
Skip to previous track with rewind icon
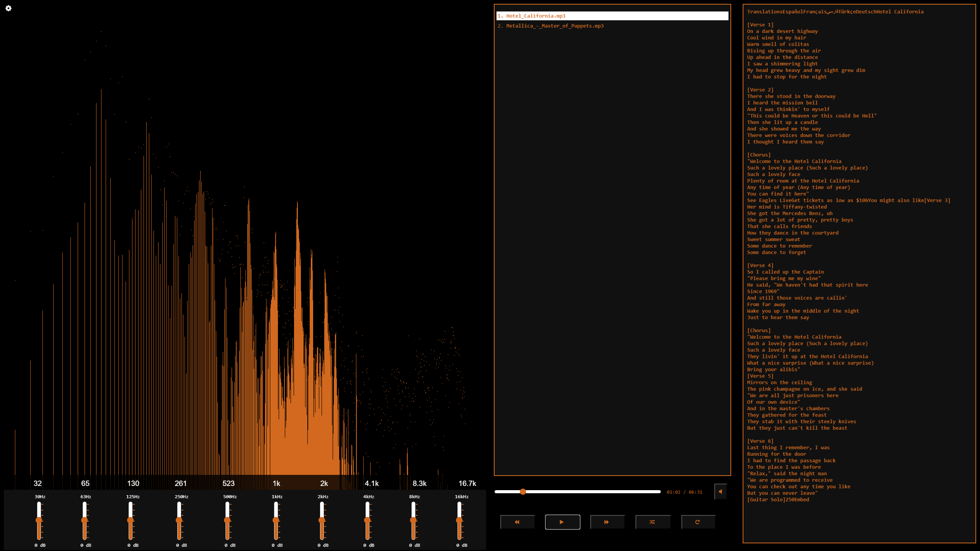(x=517, y=522)
